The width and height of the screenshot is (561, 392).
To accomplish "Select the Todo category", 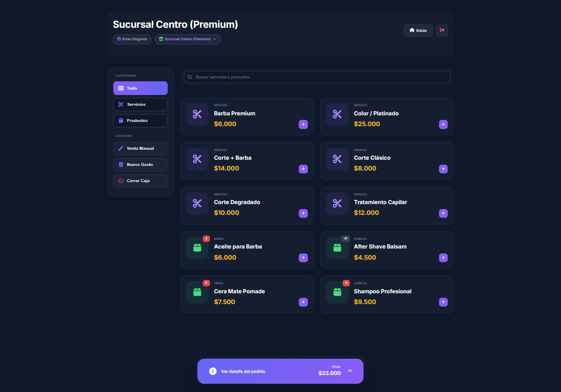I will 140,88.
